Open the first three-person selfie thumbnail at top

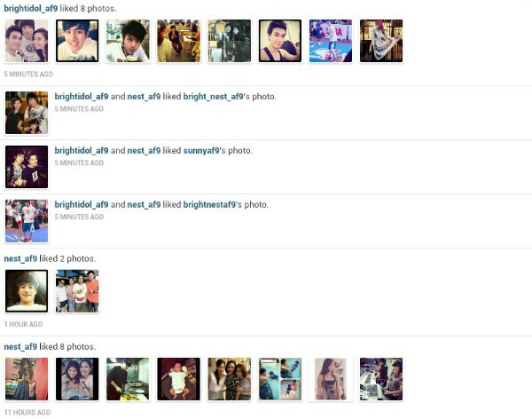click(27, 41)
